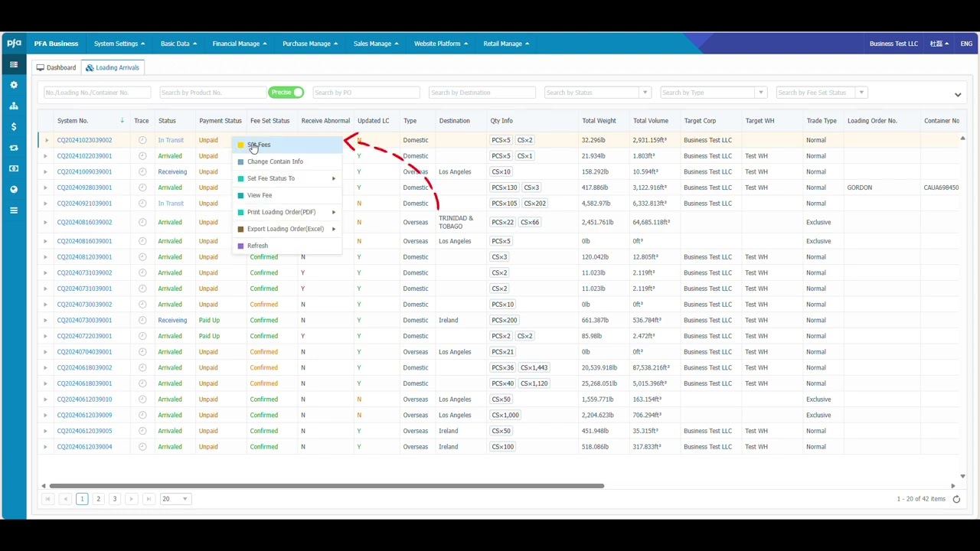
Task: Click trace clock icon for CQ20241009039001
Action: pyautogui.click(x=142, y=171)
